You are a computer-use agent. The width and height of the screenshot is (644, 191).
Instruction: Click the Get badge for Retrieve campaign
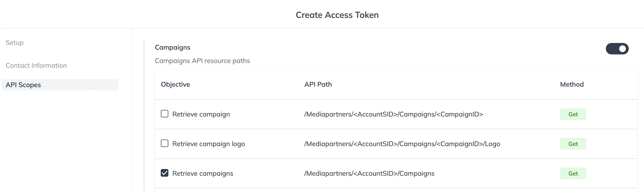click(573, 114)
